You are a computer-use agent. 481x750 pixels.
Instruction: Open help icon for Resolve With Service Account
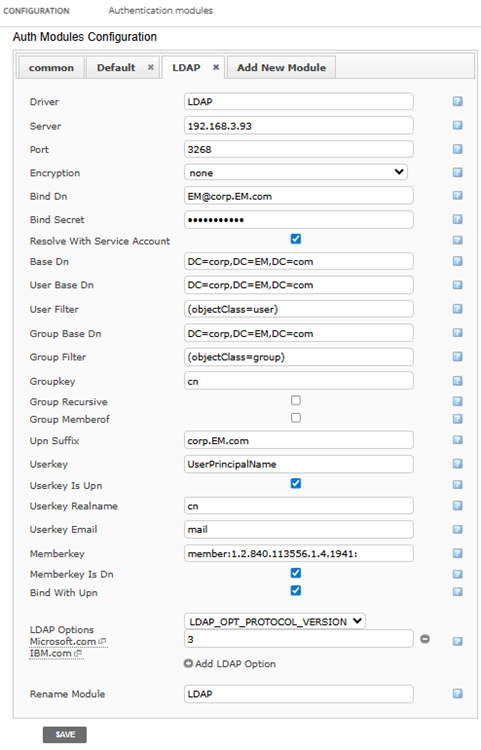tap(457, 240)
